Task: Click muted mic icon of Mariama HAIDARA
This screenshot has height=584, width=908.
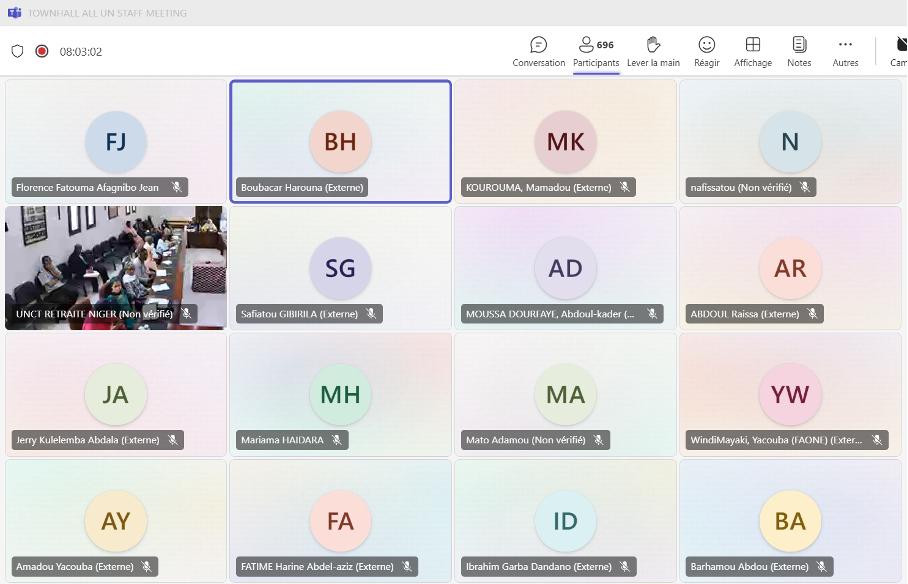Action: [336, 440]
